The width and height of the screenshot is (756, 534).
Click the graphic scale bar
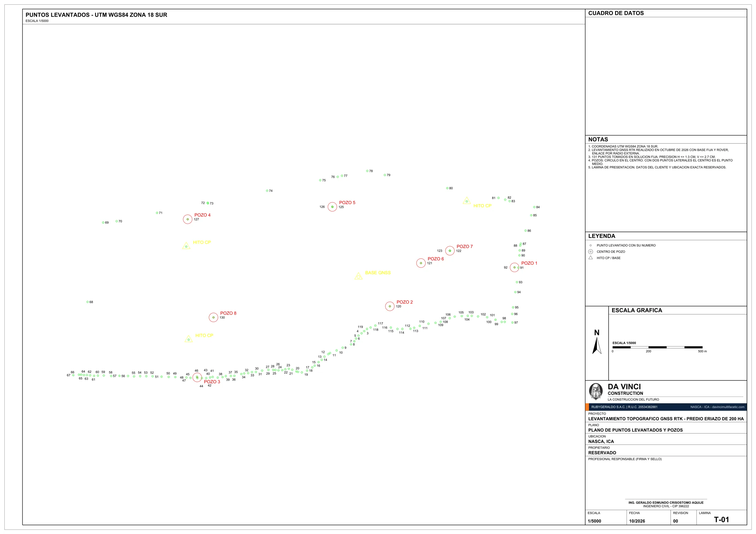click(x=657, y=347)
